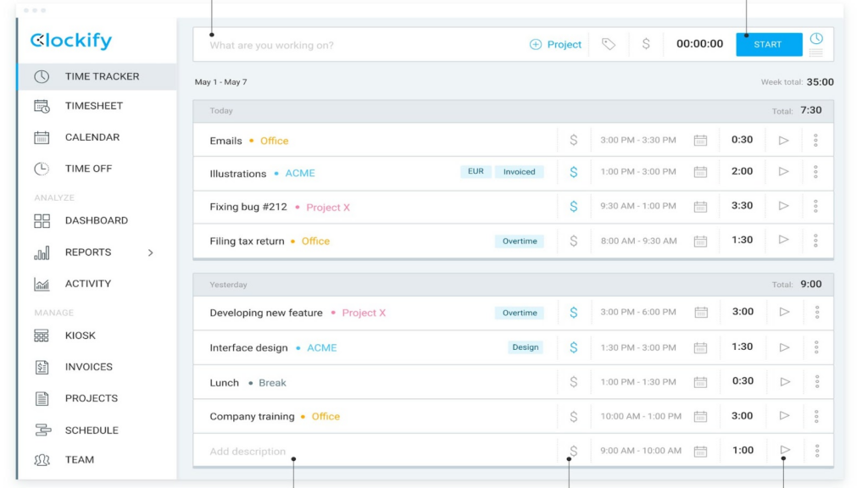Switch to timer mode clock icon
The height and width of the screenshot is (488, 868).
pos(816,39)
